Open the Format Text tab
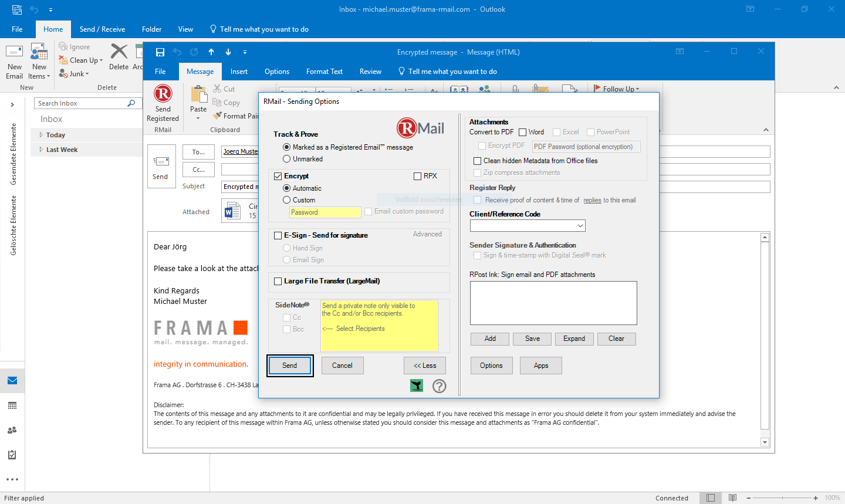Viewport: 845px width, 504px height. [x=325, y=72]
